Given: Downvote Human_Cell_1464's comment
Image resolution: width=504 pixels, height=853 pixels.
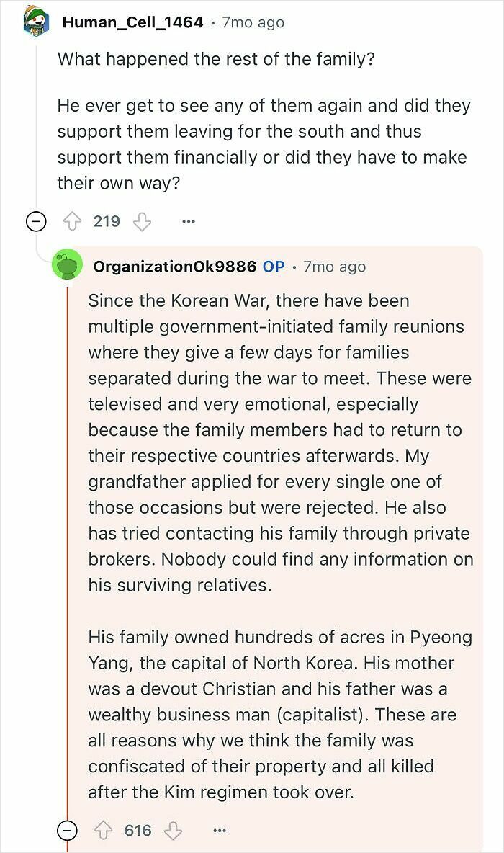Looking at the screenshot, I should pyautogui.click(x=142, y=221).
